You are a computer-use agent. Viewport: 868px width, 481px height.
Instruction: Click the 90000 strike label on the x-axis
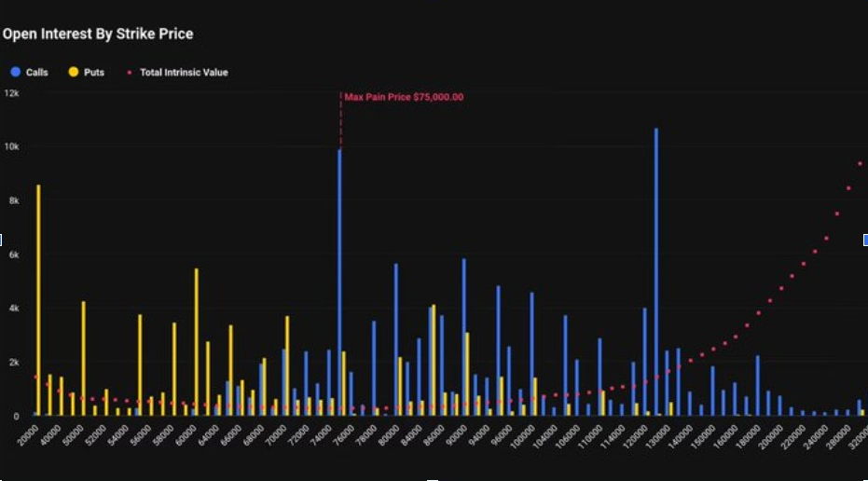[x=456, y=435]
